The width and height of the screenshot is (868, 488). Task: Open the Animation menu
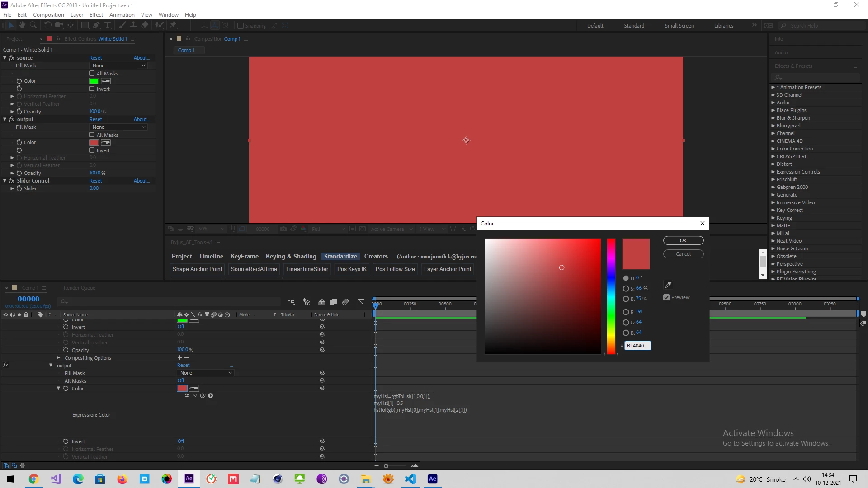coord(122,15)
